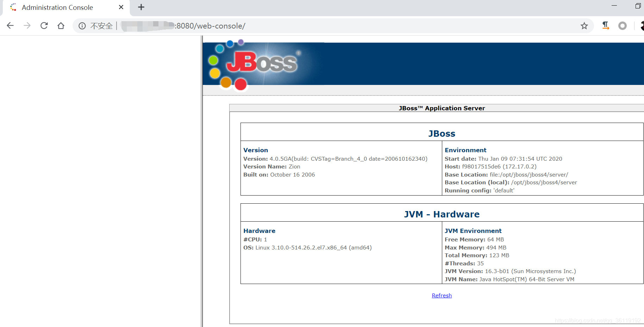
Task: Click the Version value 4.0.5GA build text
Action: 349,159
